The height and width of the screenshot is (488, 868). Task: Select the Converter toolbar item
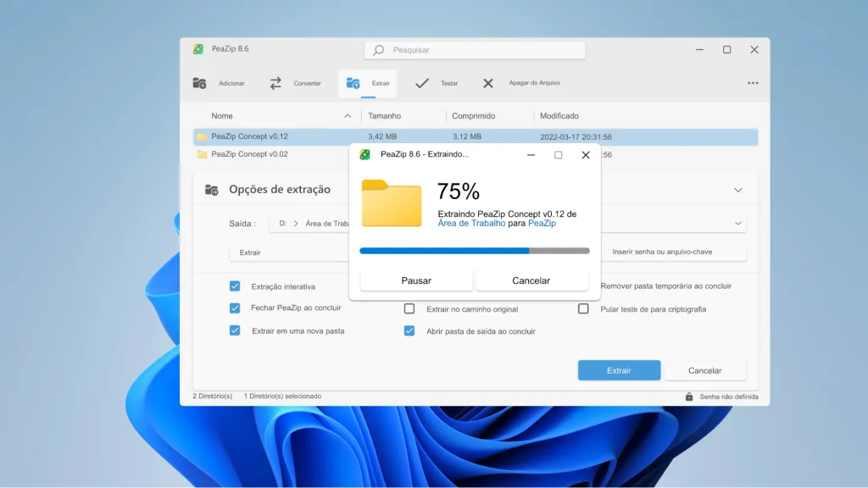(x=296, y=83)
